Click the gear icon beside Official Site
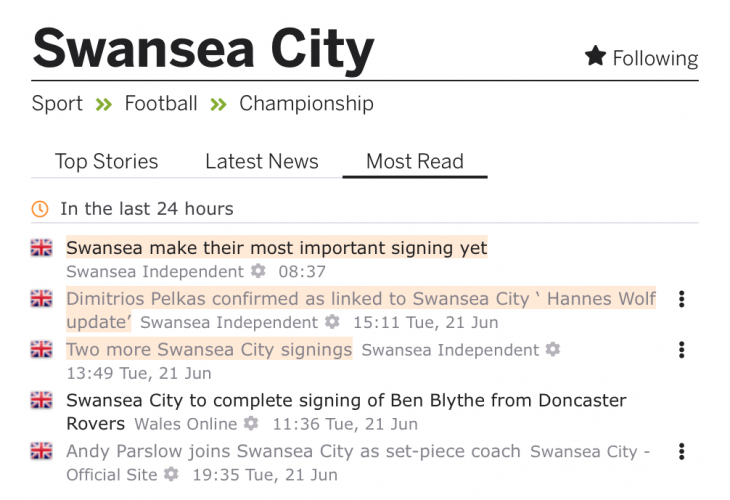730x500 pixels. click(172, 474)
